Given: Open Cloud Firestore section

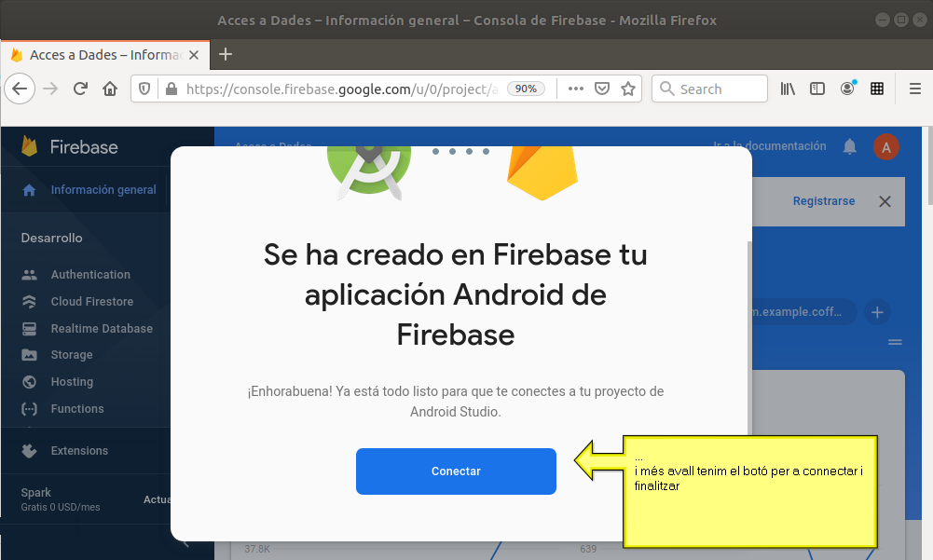Looking at the screenshot, I should (x=92, y=301).
